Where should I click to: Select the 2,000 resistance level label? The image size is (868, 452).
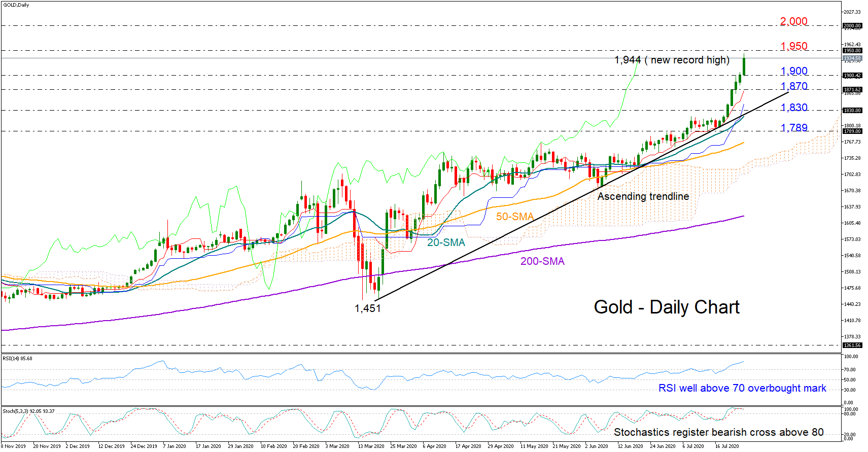pyautogui.click(x=793, y=21)
